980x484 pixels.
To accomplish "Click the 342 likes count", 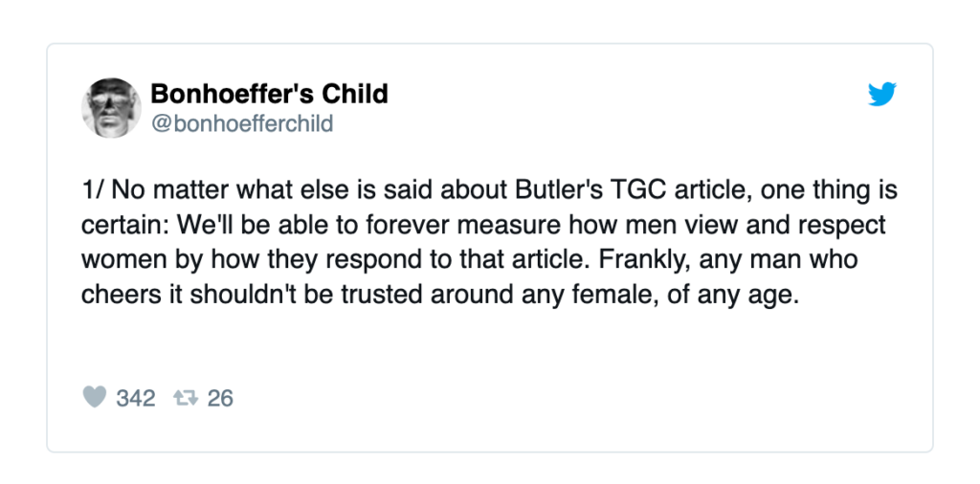I will (x=136, y=398).
